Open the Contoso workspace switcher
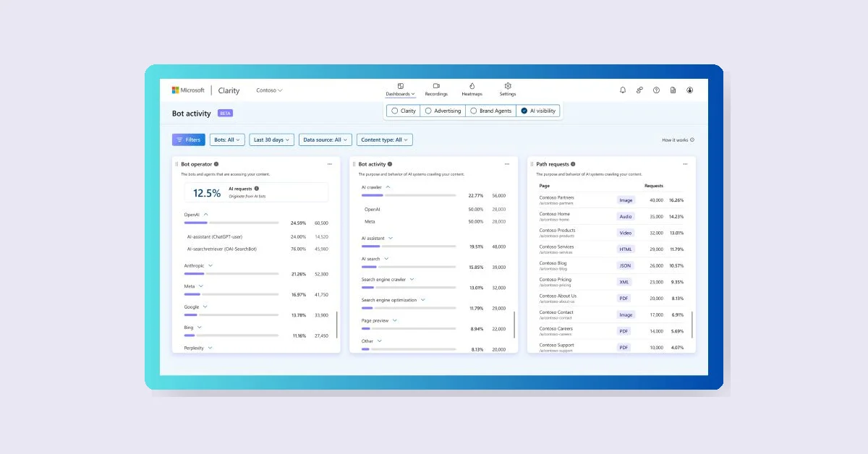Image resolution: width=868 pixels, height=454 pixels. (268, 90)
